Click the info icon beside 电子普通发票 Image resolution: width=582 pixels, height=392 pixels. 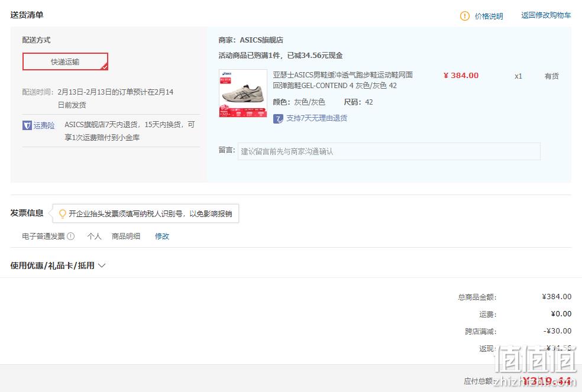click(x=71, y=236)
